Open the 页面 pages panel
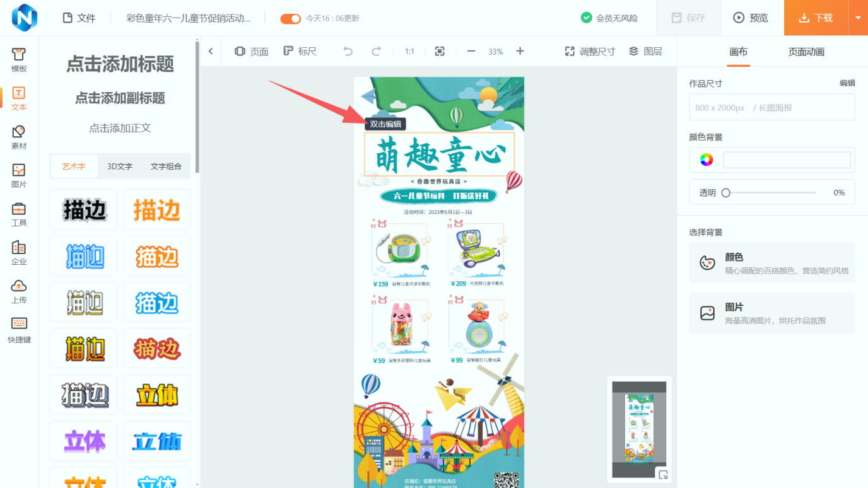This screenshot has height=488, width=868. pos(251,52)
